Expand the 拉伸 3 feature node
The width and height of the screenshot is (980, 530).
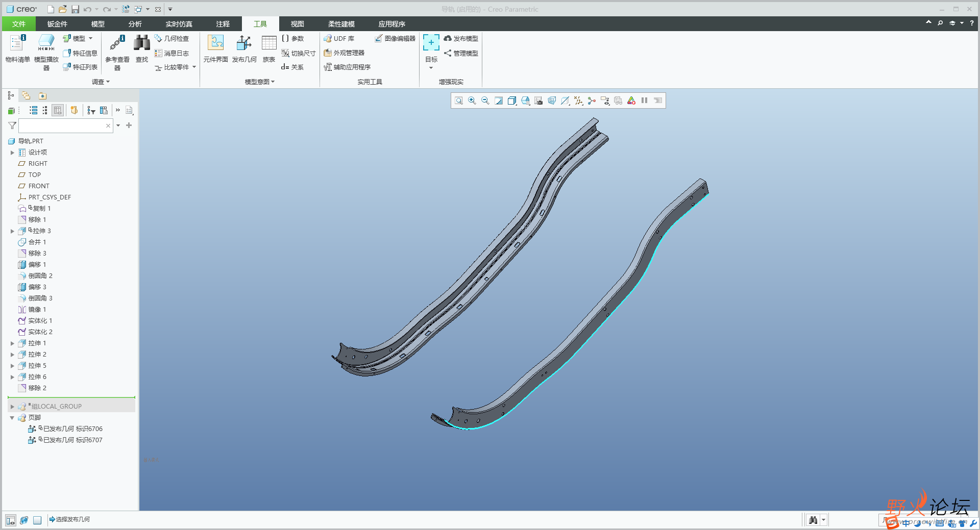tap(12, 231)
